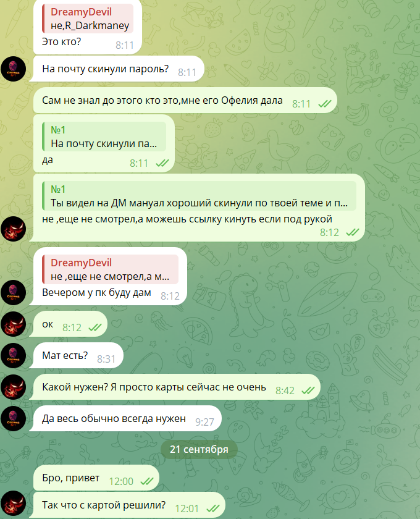Click the '21 сентября' date badge
This screenshot has width=420, height=519.
click(x=199, y=449)
